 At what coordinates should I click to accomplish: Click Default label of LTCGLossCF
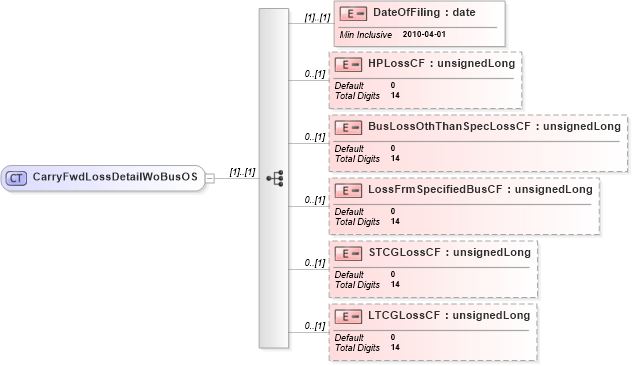tap(349, 337)
